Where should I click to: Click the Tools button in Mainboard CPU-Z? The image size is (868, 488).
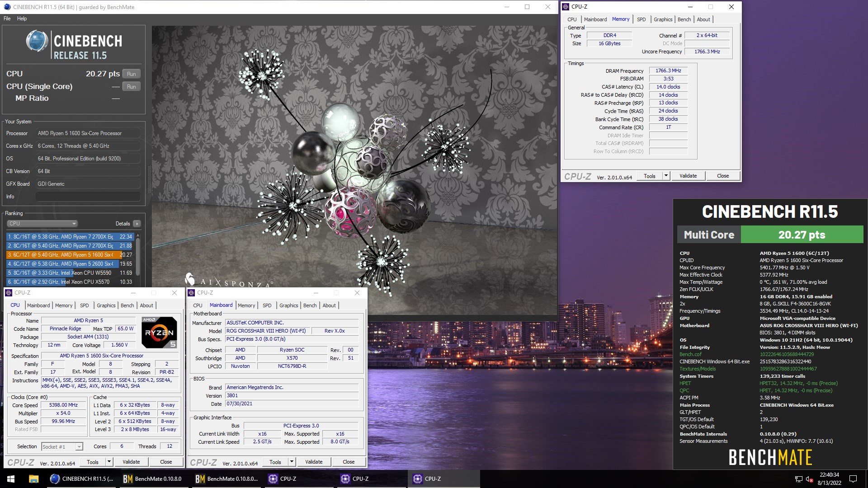[275, 462]
